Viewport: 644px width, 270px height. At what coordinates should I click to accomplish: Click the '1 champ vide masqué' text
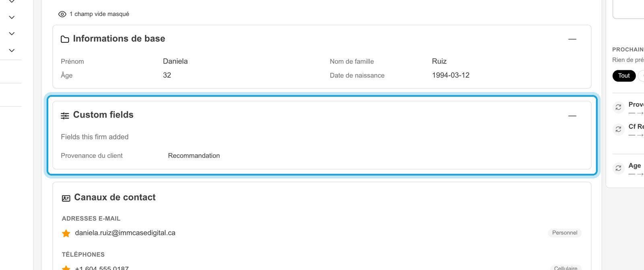coord(99,14)
